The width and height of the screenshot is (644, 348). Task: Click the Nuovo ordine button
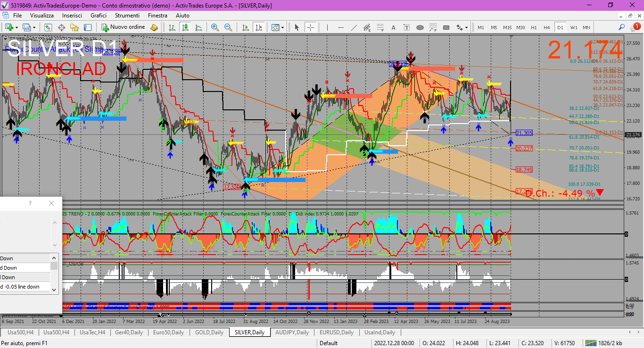tap(124, 27)
